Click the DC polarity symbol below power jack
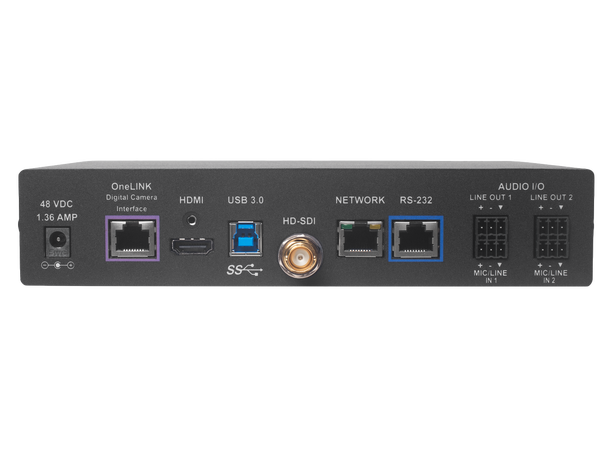 click(58, 264)
